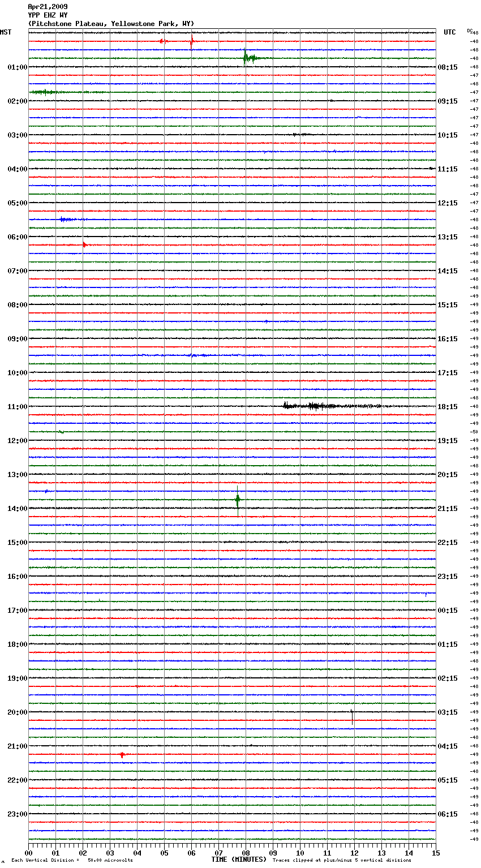The width and height of the screenshot is (481, 868).
Task: Click the 01:00 MST time label
Action: (x=18, y=67)
